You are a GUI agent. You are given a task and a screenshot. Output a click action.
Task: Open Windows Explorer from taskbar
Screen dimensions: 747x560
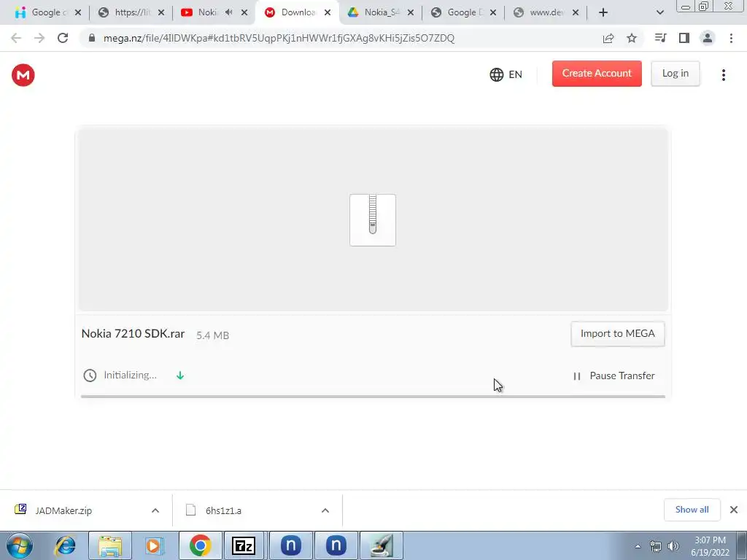pos(110,545)
